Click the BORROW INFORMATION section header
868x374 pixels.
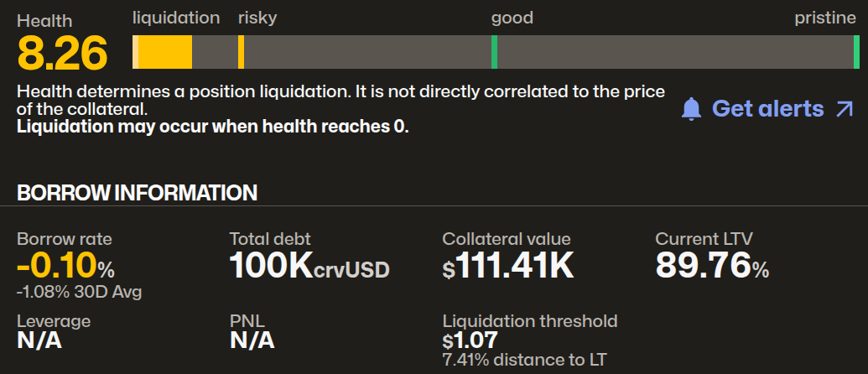[x=138, y=193]
